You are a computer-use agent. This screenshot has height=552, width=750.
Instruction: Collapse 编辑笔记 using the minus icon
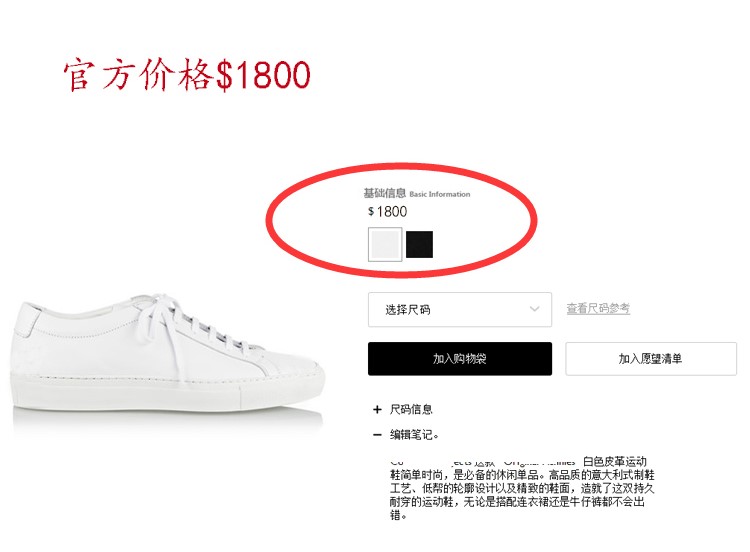[x=377, y=435]
